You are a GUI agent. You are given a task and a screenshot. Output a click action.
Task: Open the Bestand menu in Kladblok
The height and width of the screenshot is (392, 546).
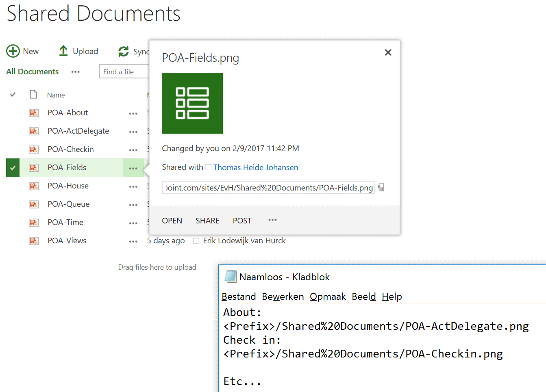(x=239, y=297)
